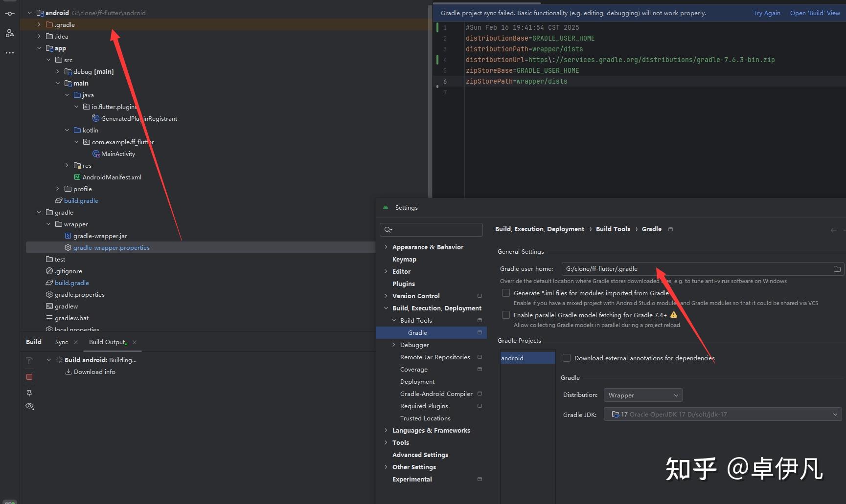Enable Generate *.iml files checkbox
The image size is (846, 504).
pyautogui.click(x=506, y=293)
